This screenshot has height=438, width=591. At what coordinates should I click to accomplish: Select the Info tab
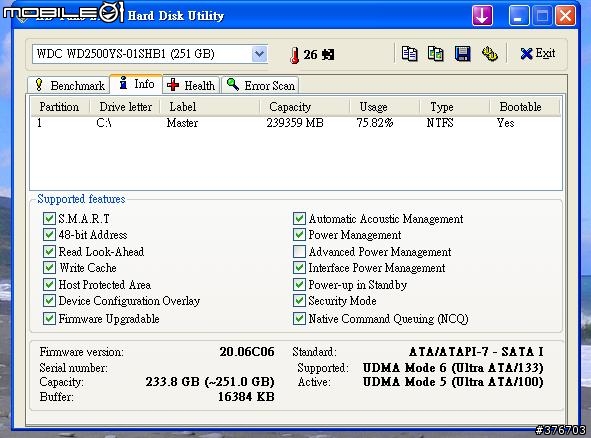click(x=136, y=84)
